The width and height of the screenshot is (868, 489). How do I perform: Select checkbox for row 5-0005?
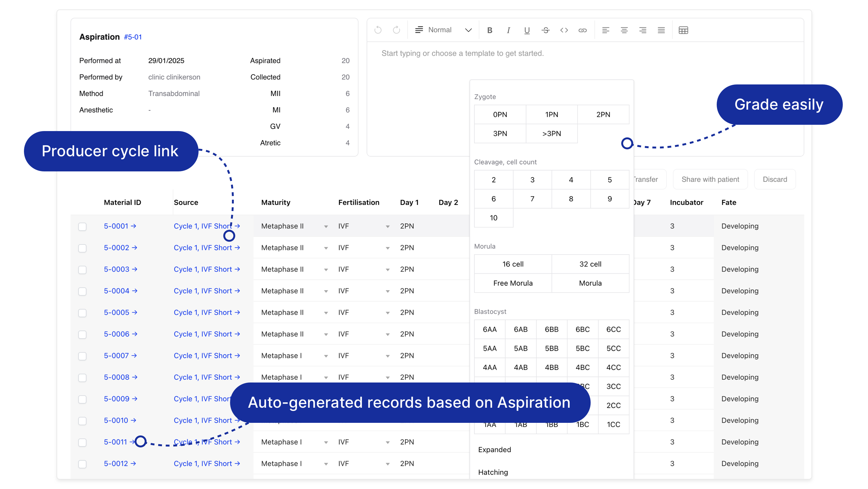click(x=82, y=313)
